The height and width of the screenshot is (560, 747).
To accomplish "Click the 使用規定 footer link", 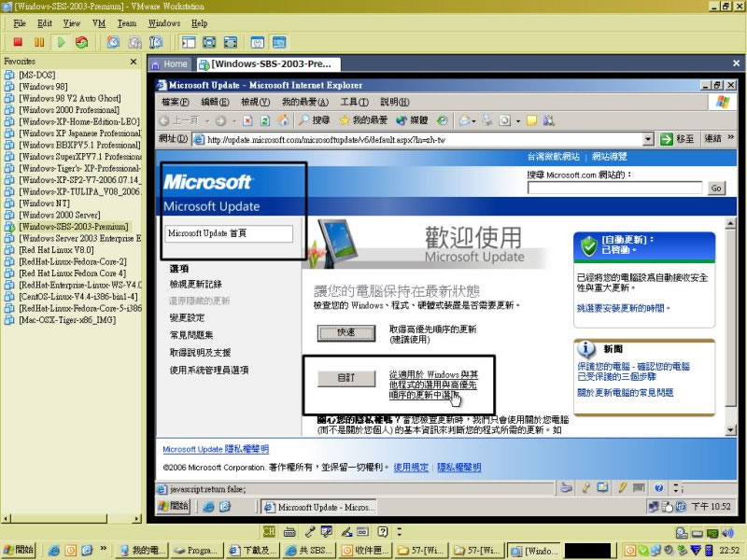I will coord(411,468).
